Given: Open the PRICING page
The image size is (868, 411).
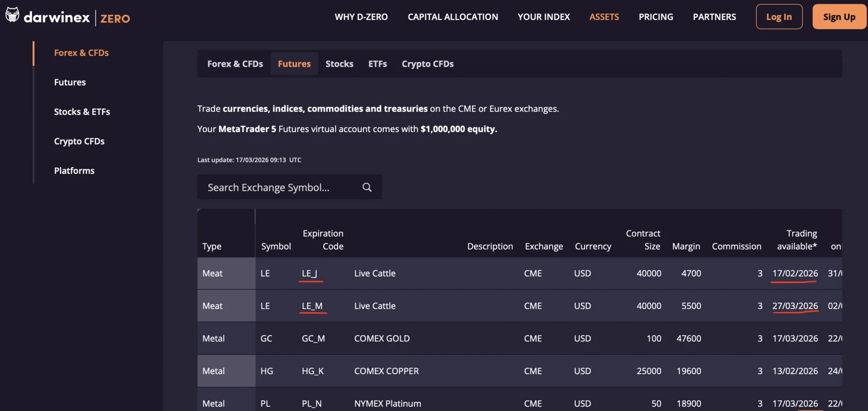Looking at the screenshot, I should 655,17.
